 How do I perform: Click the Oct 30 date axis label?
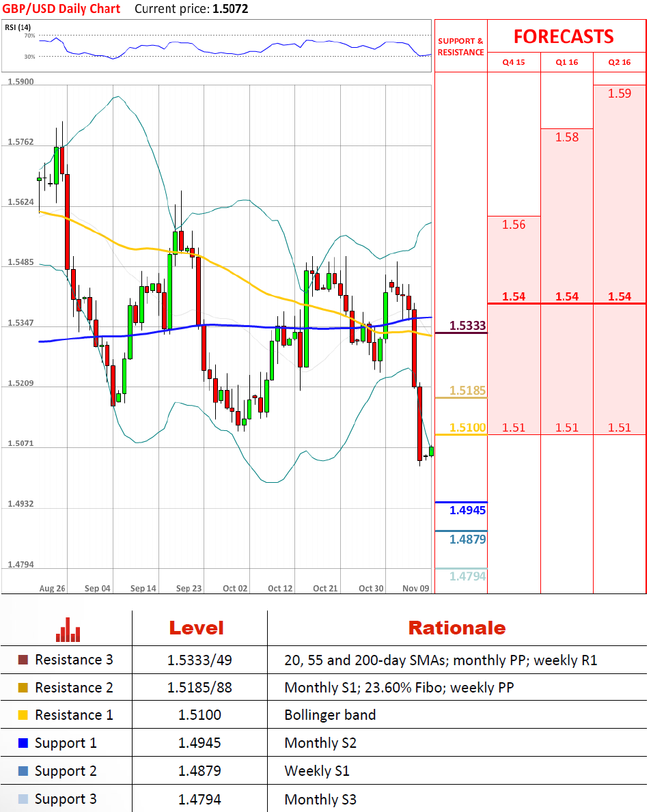[372, 588]
